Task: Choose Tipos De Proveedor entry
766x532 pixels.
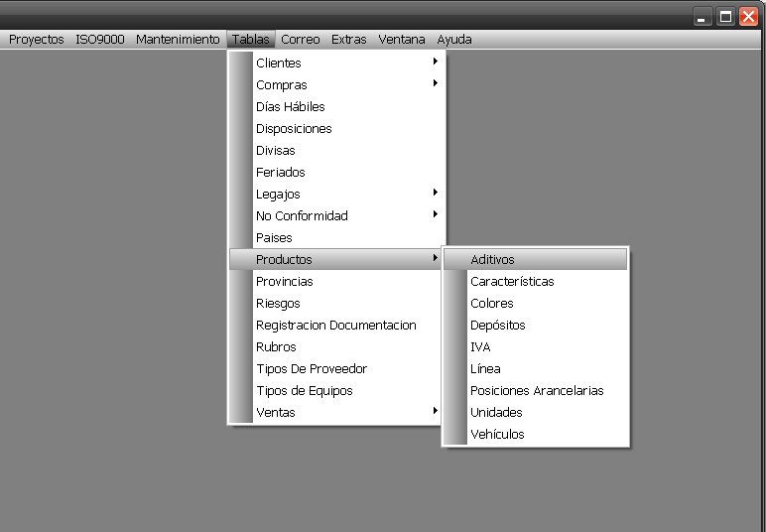Action: click(x=312, y=368)
